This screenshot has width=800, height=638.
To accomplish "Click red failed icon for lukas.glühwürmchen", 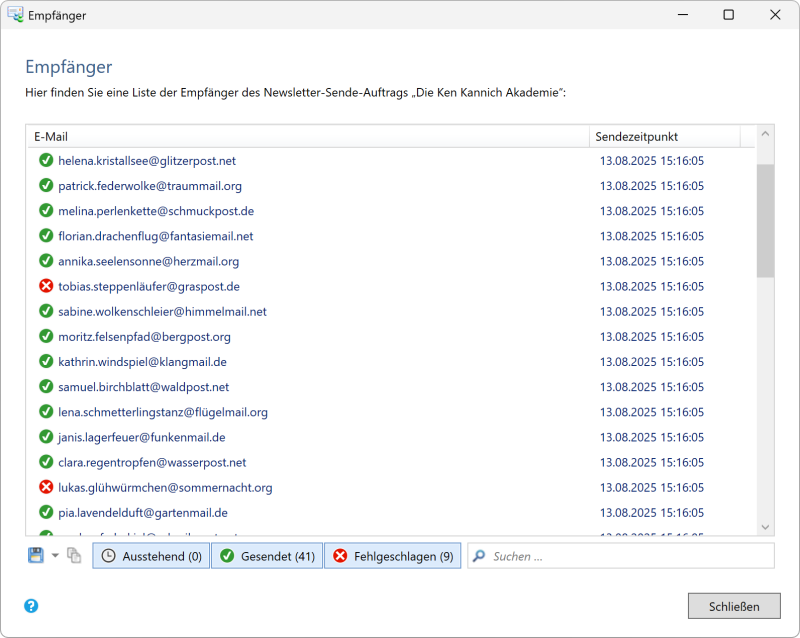I will pos(46,488).
